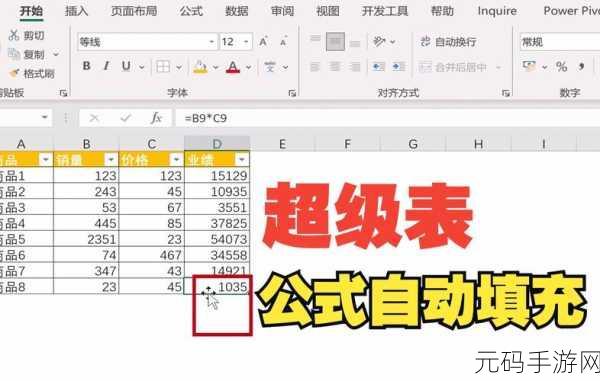Align text to top icon
The height and width of the screenshot is (381, 600).
[315, 39]
